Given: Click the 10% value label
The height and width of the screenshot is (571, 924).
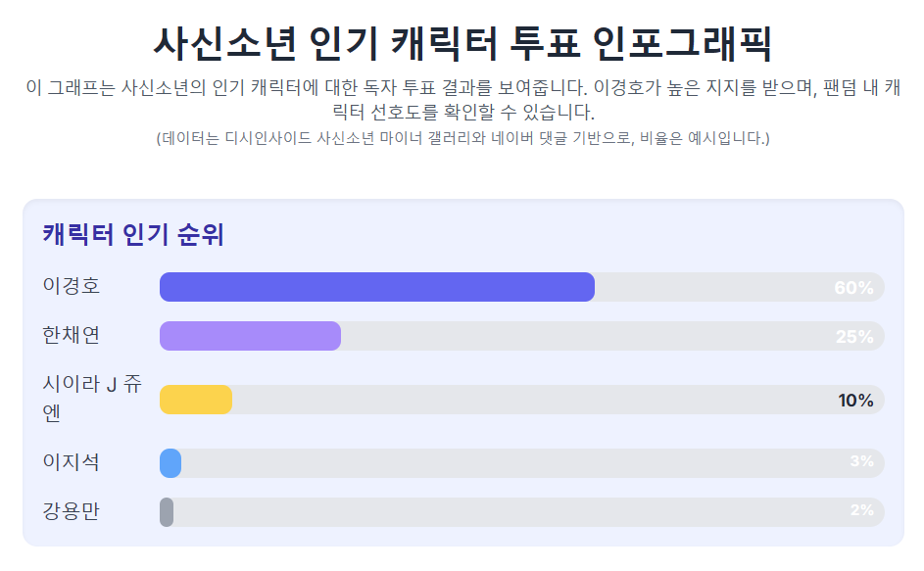Looking at the screenshot, I should tap(855, 401).
